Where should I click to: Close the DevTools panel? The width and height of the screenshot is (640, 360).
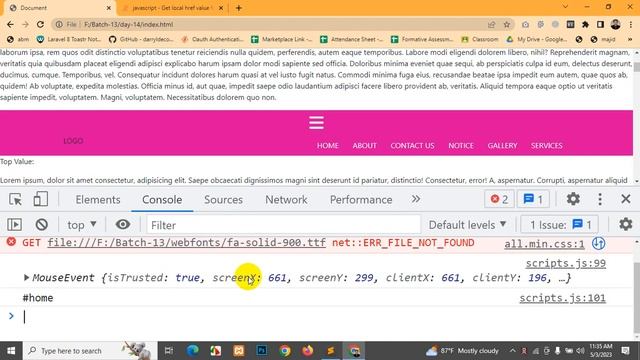[x=626, y=199]
